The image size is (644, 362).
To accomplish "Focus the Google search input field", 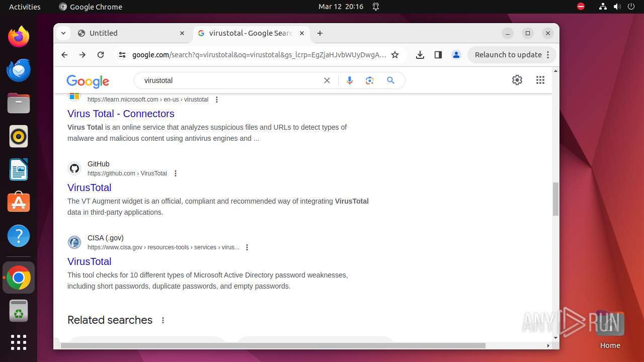I will point(231,80).
